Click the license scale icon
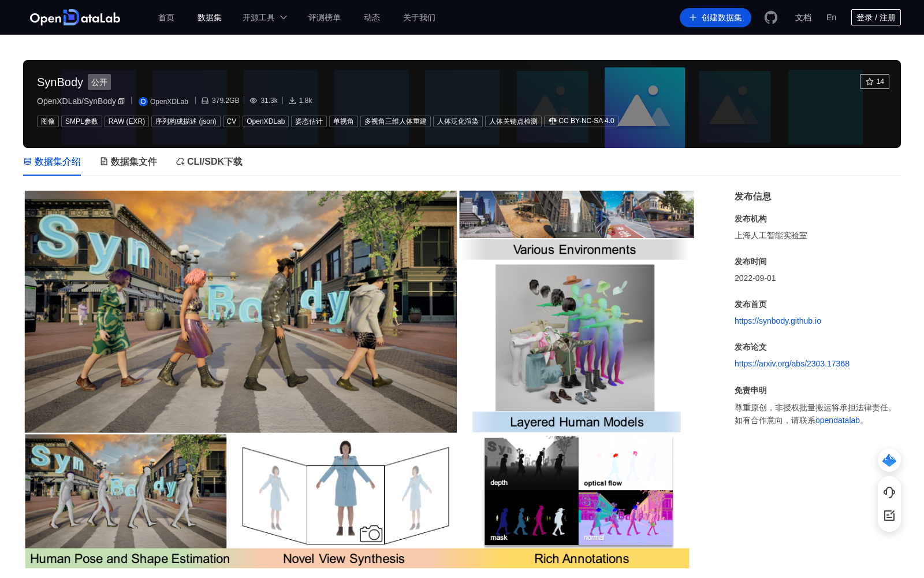Image resolution: width=924 pixels, height=578 pixels. click(553, 121)
